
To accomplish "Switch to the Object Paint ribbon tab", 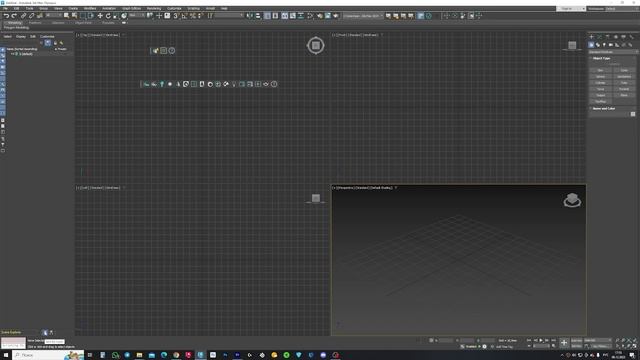I will [83, 23].
